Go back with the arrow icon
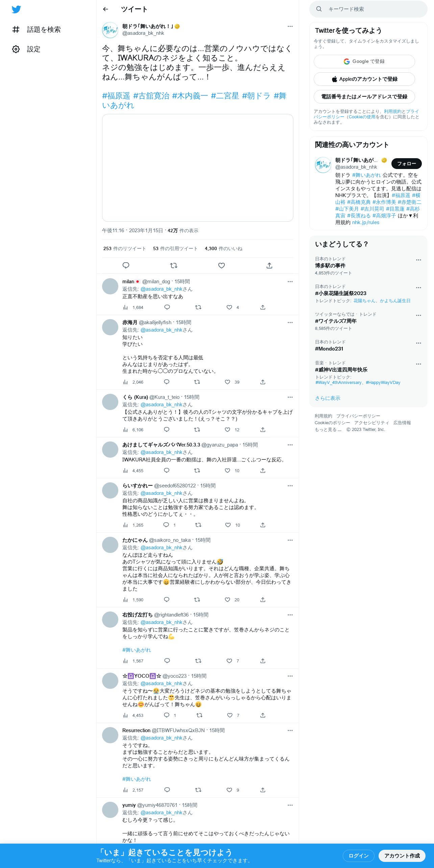This screenshot has width=434, height=868. 105,9
